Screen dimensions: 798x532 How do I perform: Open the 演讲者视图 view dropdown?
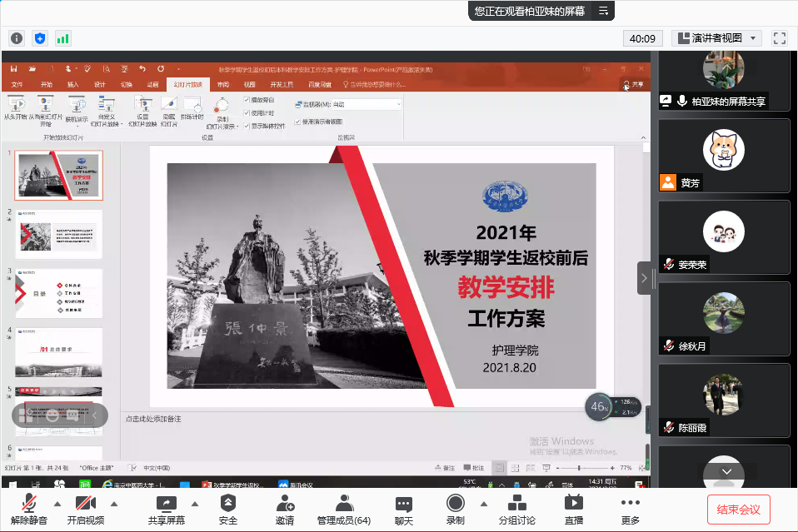pos(717,38)
